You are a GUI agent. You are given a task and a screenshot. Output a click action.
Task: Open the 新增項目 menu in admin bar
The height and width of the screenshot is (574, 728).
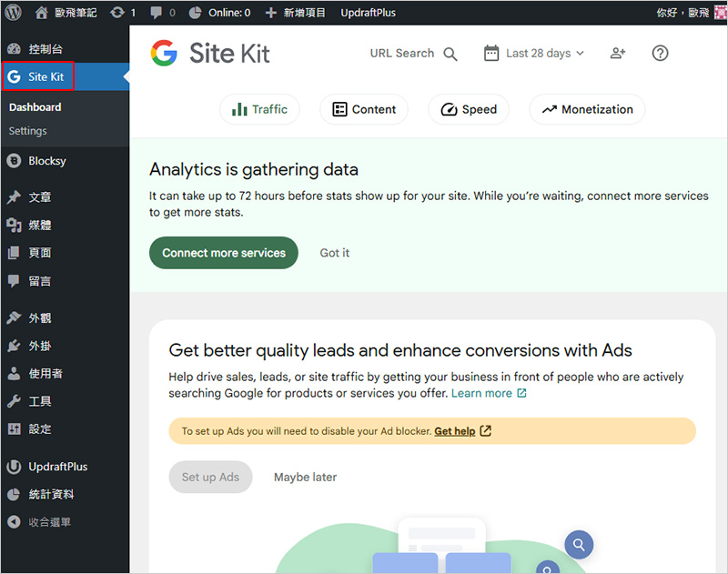tap(297, 13)
